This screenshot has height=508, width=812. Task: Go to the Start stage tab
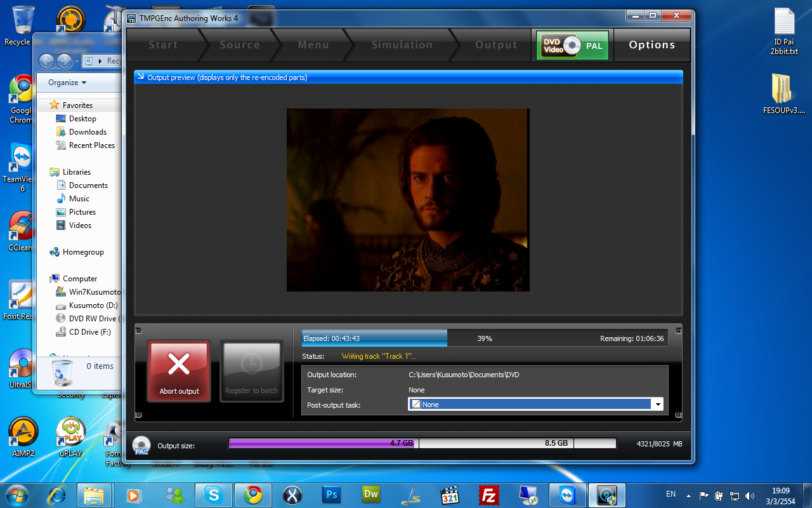click(x=163, y=45)
